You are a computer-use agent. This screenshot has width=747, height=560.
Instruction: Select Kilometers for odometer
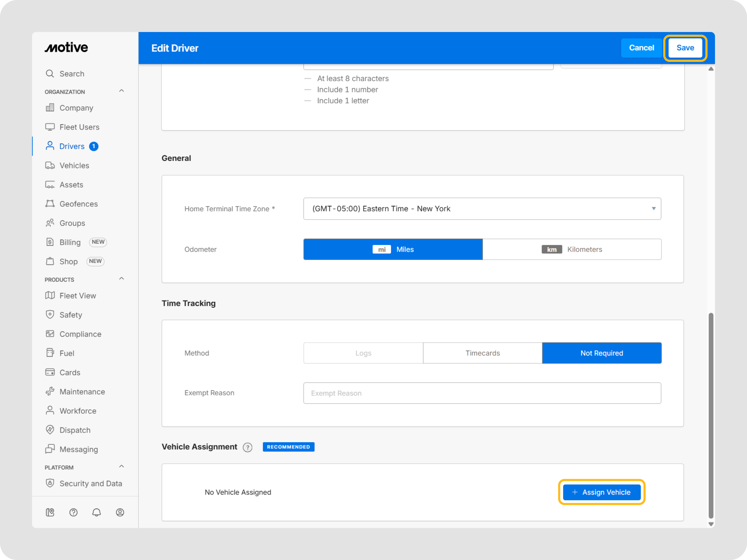coord(572,249)
